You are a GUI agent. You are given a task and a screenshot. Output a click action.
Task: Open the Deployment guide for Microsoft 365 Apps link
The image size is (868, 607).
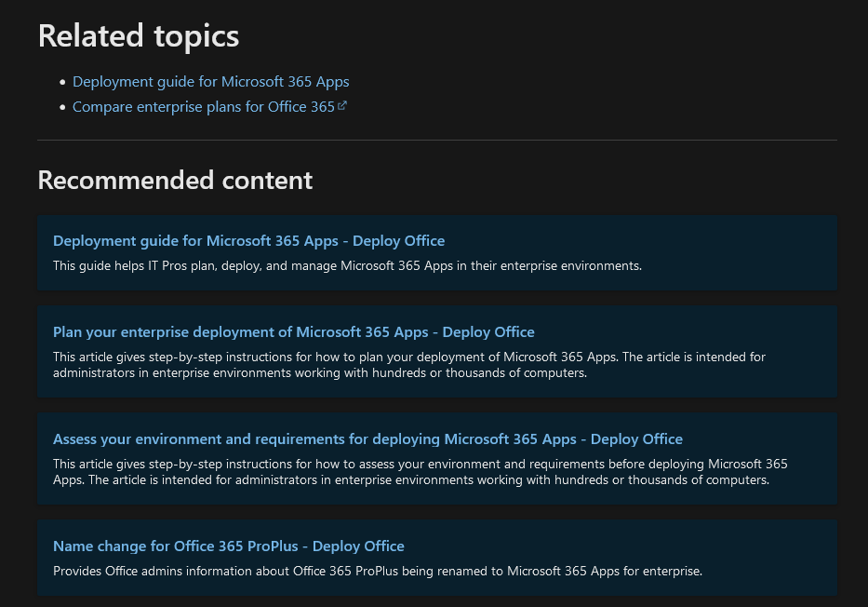pyautogui.click(x=210, y=81)
